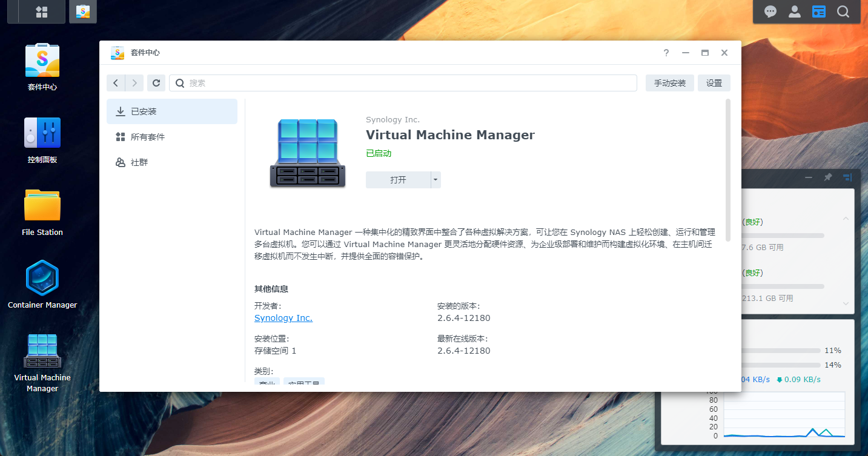Select Package Center taskbar icon
This screenshot has width=868, height=456.
pyautogui.click(x=83, y=12)
